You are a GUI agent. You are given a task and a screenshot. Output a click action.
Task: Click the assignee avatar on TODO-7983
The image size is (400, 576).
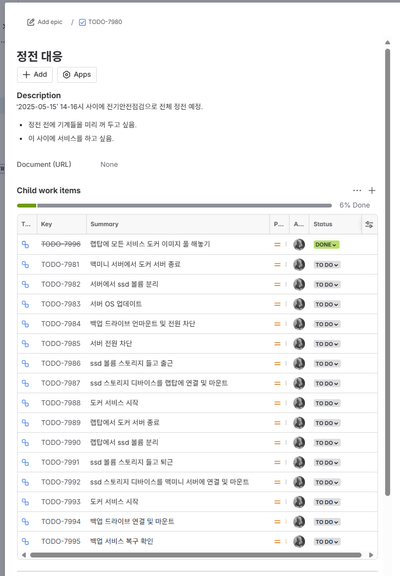click(x=299, y=304)
